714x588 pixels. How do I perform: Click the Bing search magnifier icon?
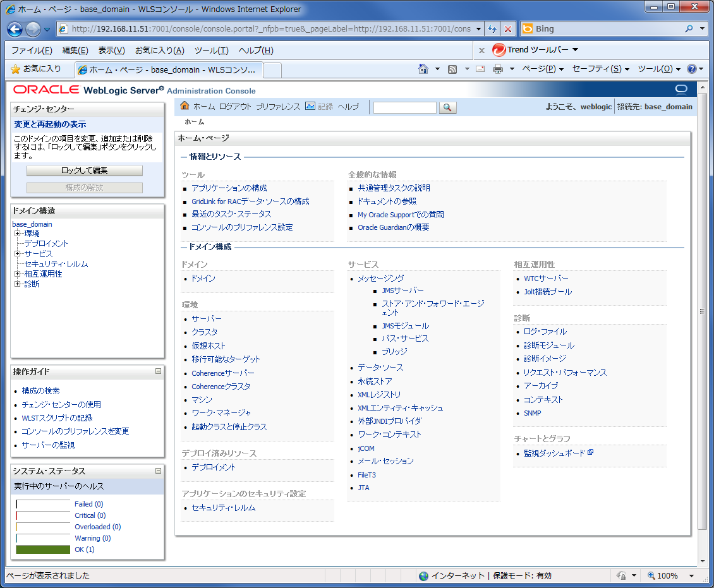click(689, 28)
